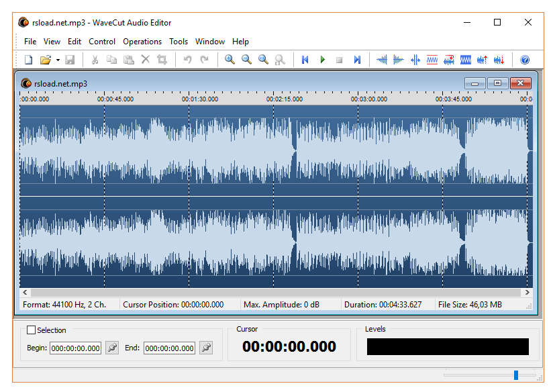
Task: Open the Control menu
Action: pos(102,41)
